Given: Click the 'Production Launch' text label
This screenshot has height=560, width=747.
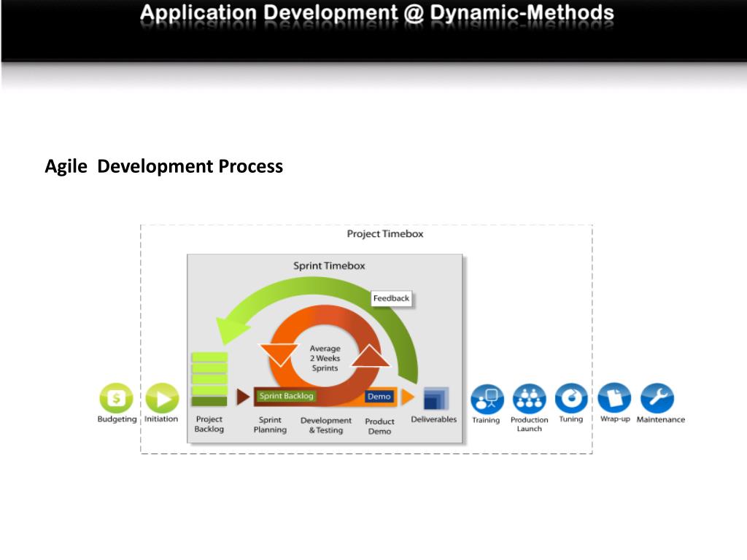Looking at the screenshot, I should pyautogui.click(x=530, y=424).
